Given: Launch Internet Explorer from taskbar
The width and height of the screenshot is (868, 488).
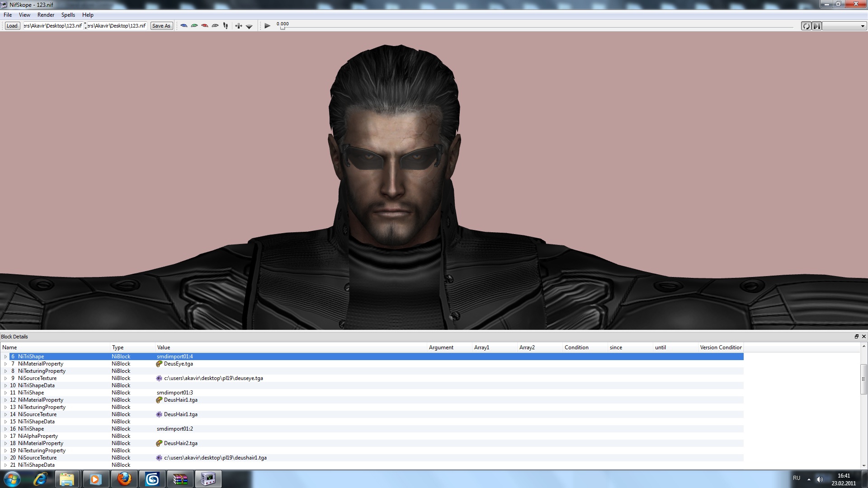Looking at the screenshot, I should click(41, 479).
